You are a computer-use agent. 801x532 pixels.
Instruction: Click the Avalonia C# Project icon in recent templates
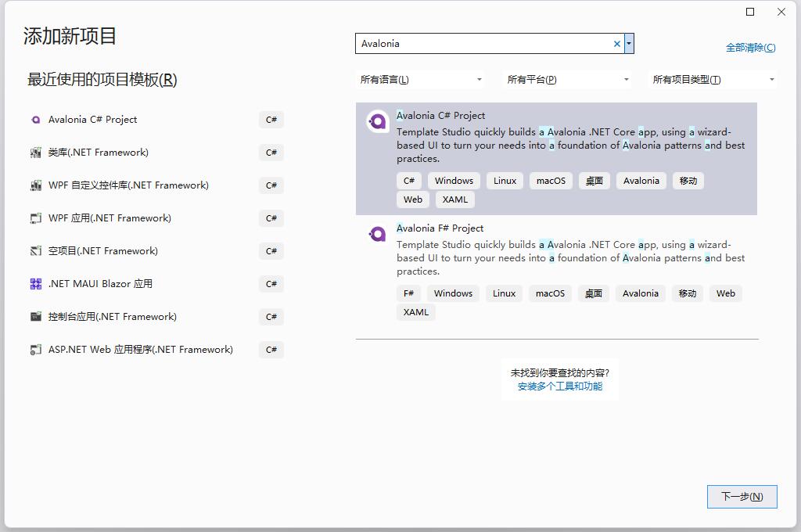pos(35,120)
